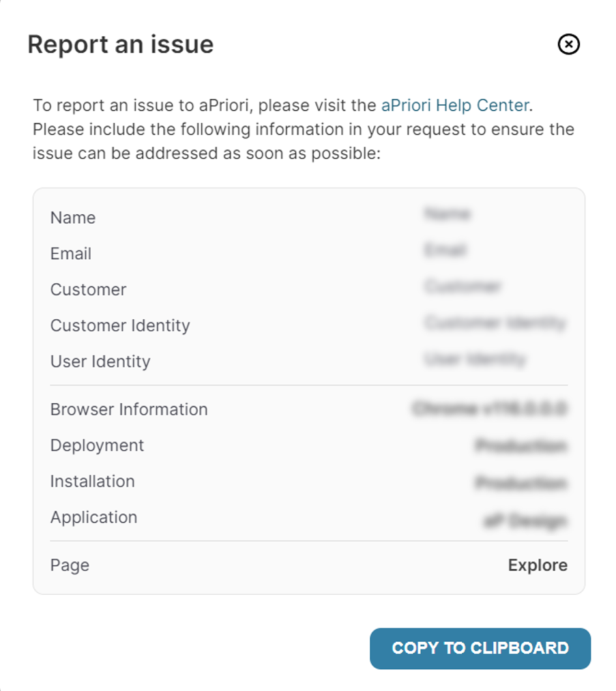616x691 pixels.
Task: Click the blurred browser version value
Action: 490,409
